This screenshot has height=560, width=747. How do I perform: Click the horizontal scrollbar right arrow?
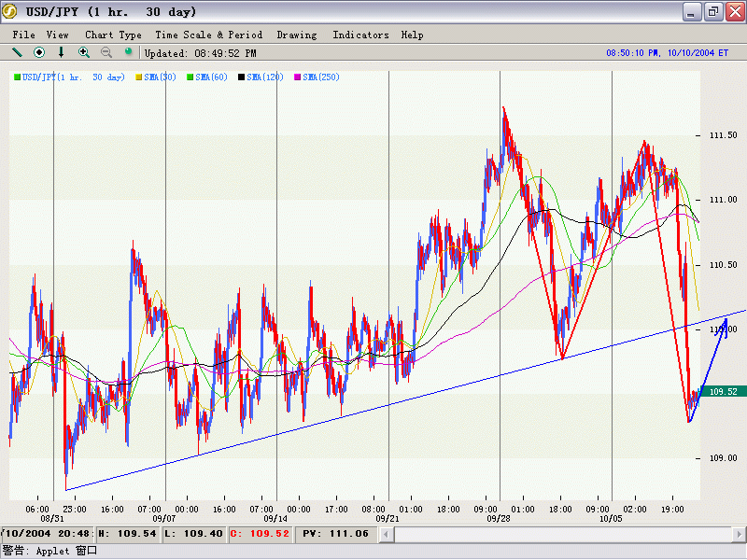pos(738,534)
